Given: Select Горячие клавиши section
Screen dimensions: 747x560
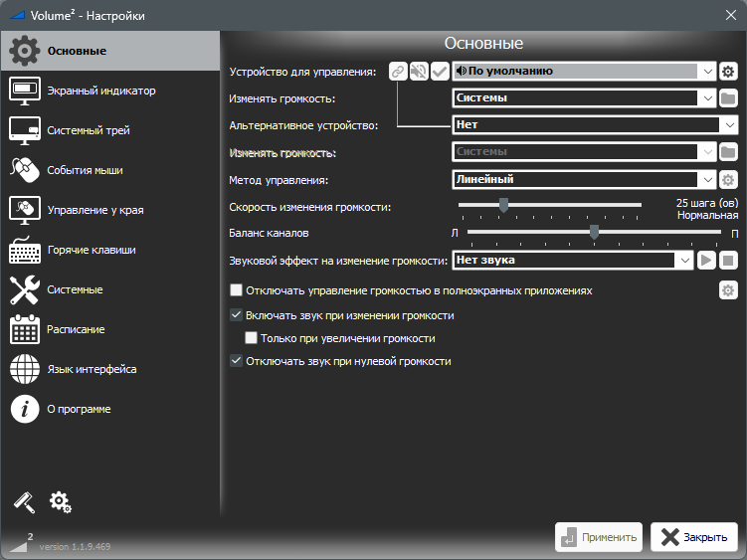Looking at the screenshot, I should (x=110, y=251).
